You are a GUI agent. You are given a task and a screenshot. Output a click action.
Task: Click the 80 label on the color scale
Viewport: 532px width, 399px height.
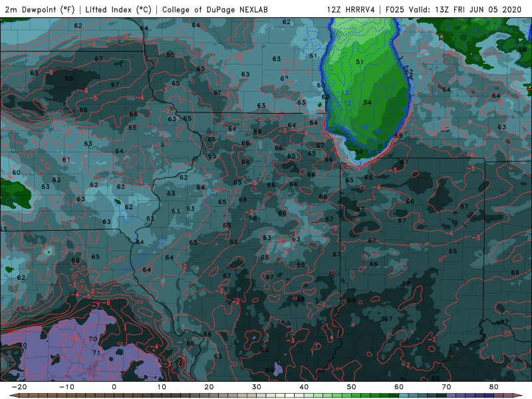(x=494, y=387)
